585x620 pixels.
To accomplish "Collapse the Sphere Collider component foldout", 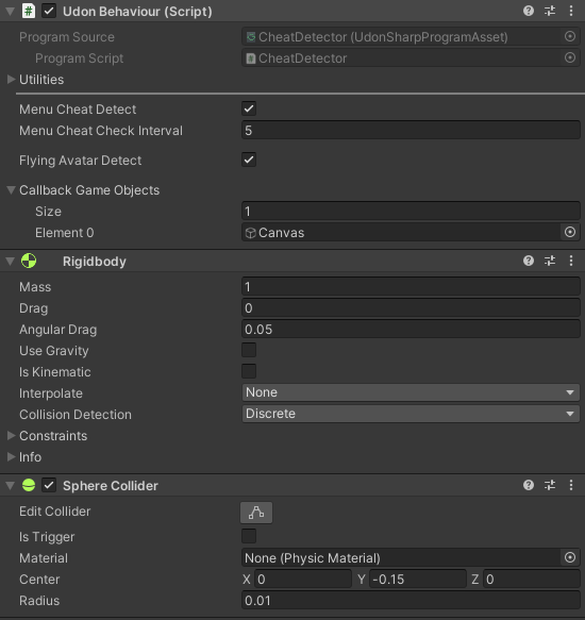I will [x=10, y=486].
